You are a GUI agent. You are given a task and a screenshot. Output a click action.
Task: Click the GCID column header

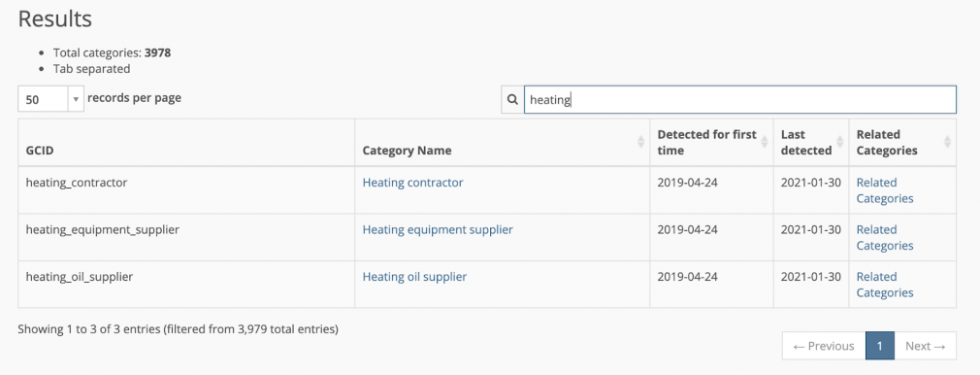pos(186,143)
